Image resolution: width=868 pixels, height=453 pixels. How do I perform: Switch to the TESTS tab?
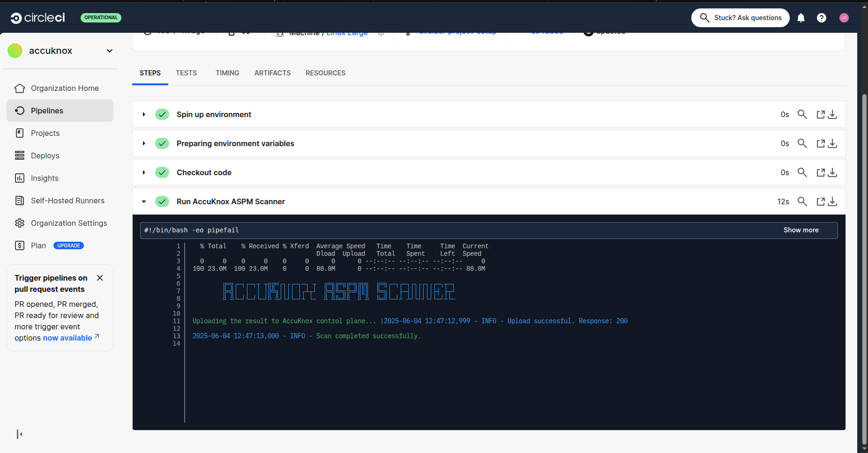pos(186,73)
